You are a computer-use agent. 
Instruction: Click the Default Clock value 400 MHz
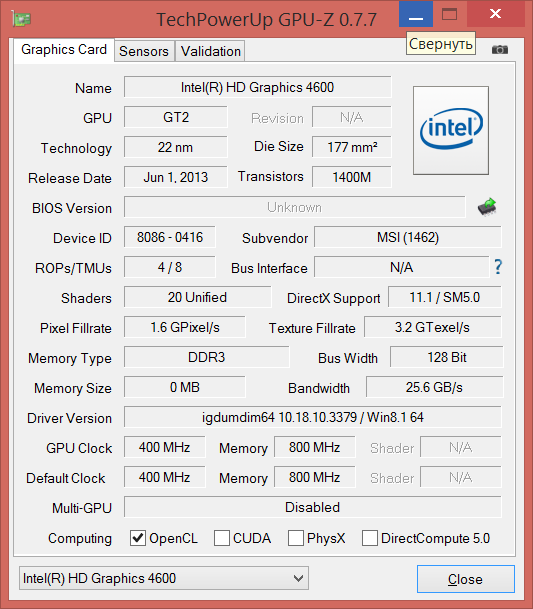pyautogui.click(x=165, y=477)
